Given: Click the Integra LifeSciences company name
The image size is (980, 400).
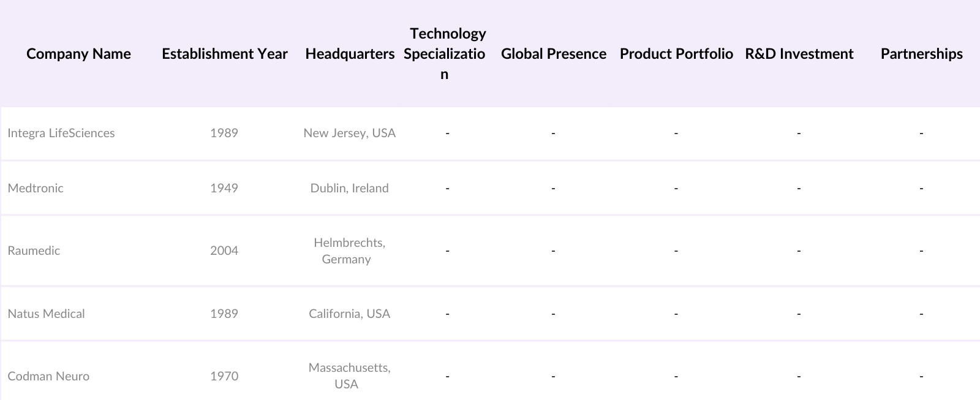Looking at the screenshot, I should [x=61, y=133].
